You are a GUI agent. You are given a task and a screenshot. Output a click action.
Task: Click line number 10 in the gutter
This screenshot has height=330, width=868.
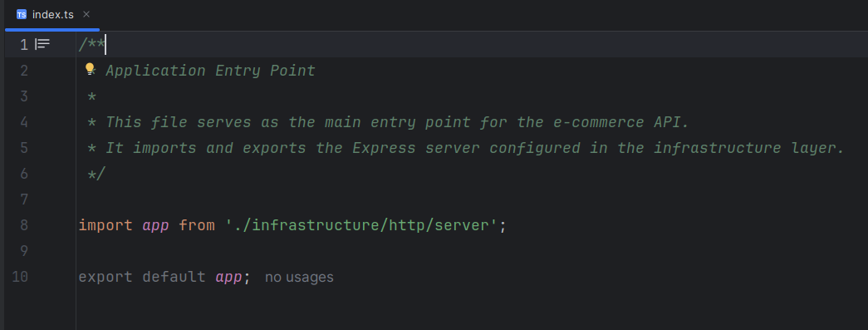tap(20, 277)
